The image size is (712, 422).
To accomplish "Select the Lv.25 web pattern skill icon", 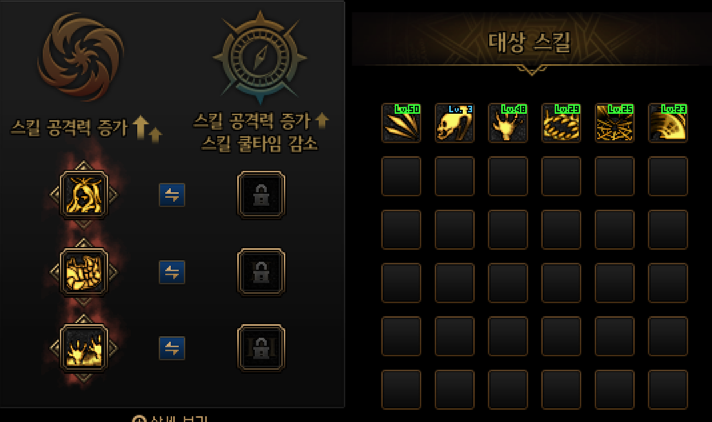I will click(614, 123).
